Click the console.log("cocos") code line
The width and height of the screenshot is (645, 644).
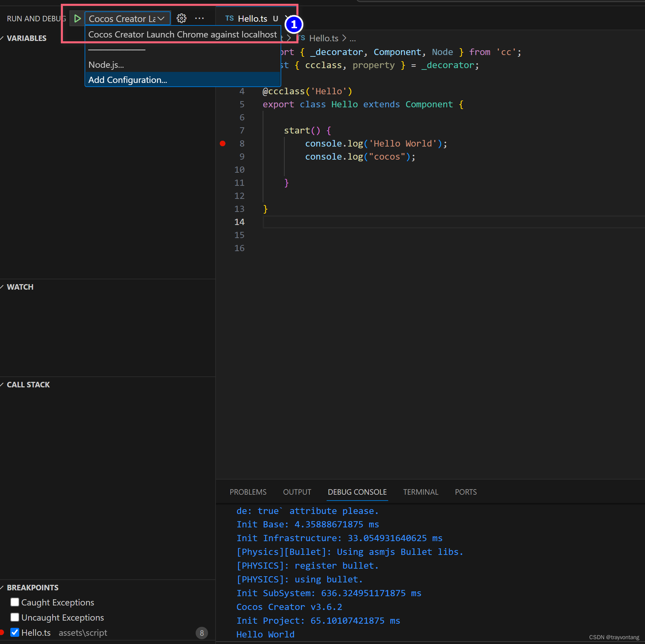click(x=360, y=157)
